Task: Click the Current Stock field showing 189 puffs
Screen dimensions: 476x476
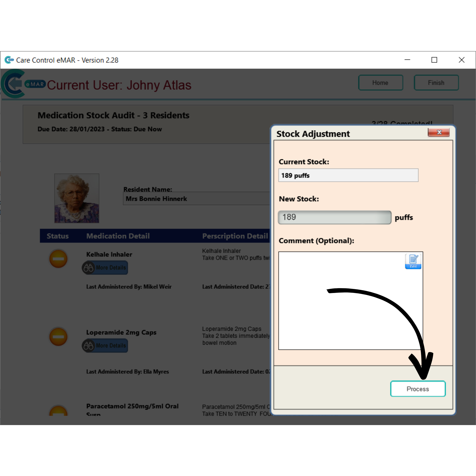Action: (348, 175)
